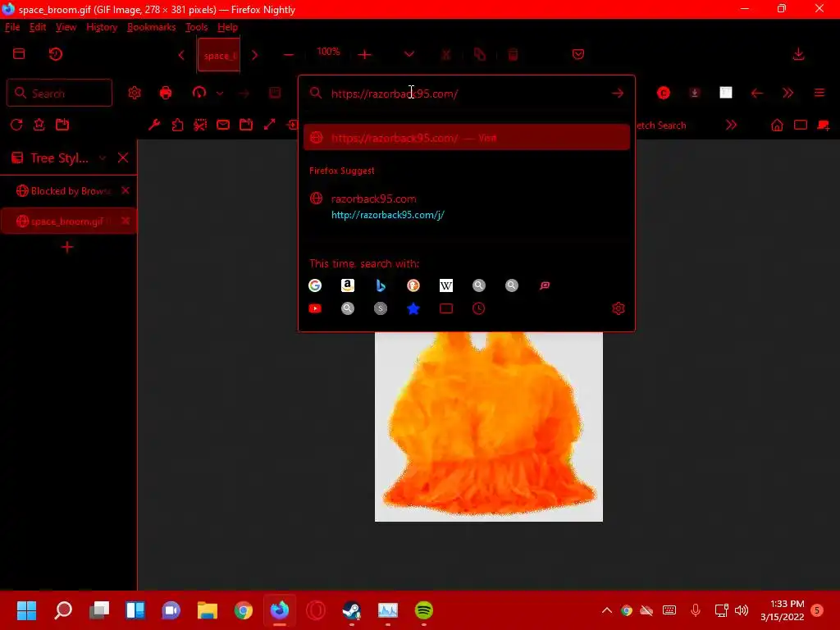Close the space_broom.gif sidebar tab
Screen dimensions: 840x630
(126, 221)
